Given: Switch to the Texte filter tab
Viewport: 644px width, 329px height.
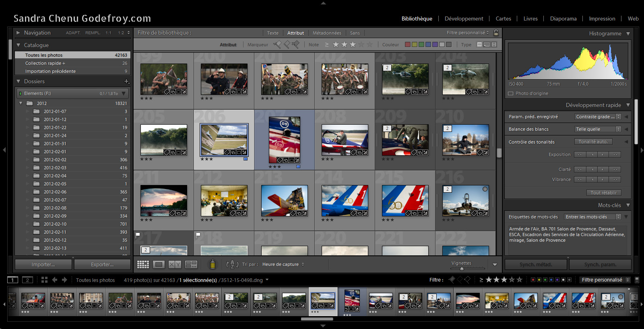Looking at the screenshot, I should pos(272,33).
